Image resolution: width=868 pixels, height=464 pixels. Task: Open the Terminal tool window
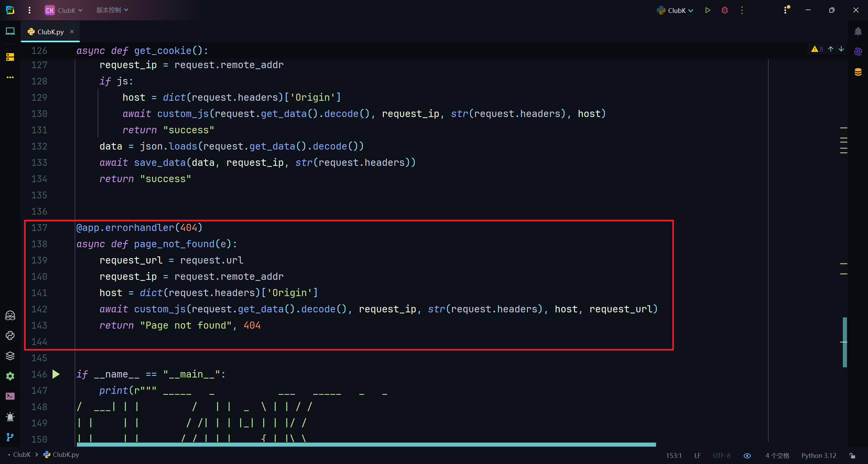pyautogui.click(x=10, y=396)
